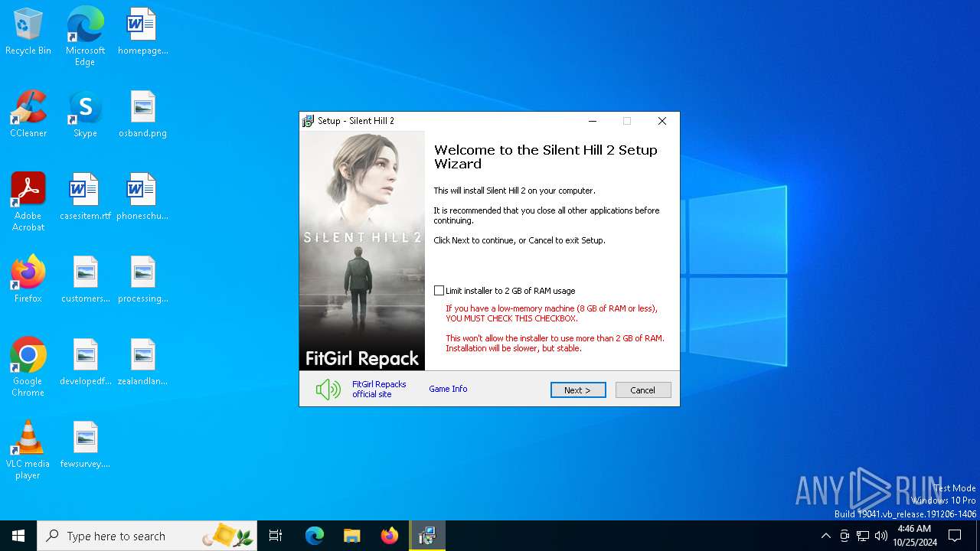Screen dimensions: 980x551
Task: Select the VLC media player shortcut
Action: [x=28, y=450]
